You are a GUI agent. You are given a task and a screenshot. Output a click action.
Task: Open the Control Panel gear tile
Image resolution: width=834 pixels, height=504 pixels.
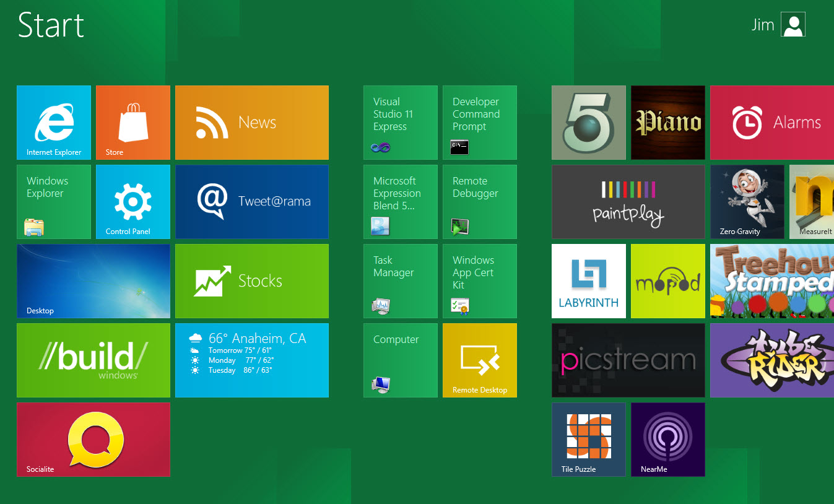(133, 202)
